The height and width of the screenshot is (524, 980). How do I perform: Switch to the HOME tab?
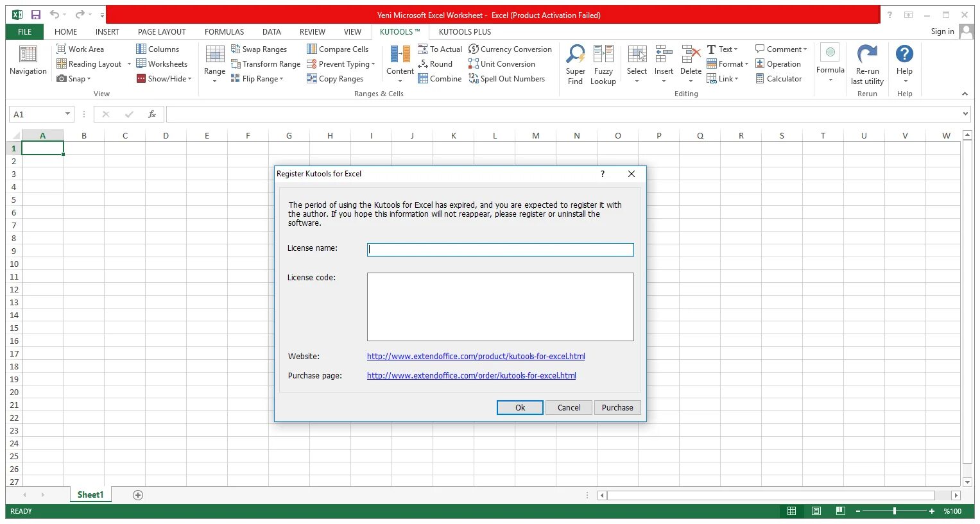click(x=65, y=31)
